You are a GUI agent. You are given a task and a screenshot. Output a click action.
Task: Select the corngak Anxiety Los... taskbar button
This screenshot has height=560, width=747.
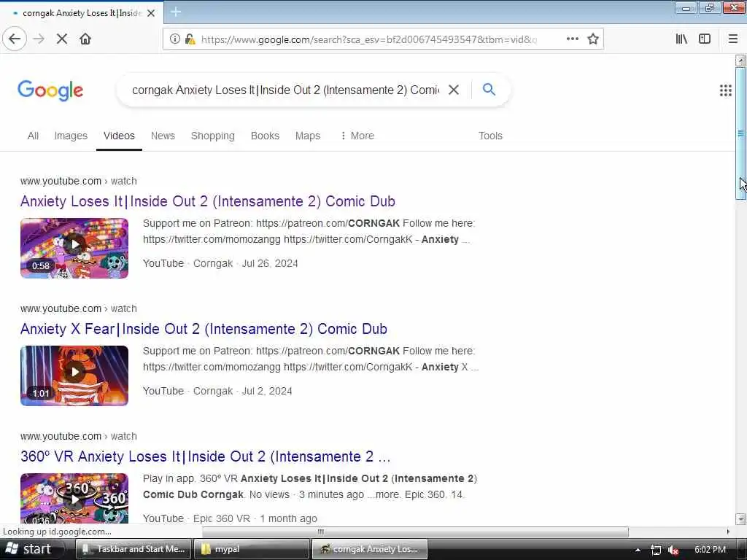tap(370, 549)
